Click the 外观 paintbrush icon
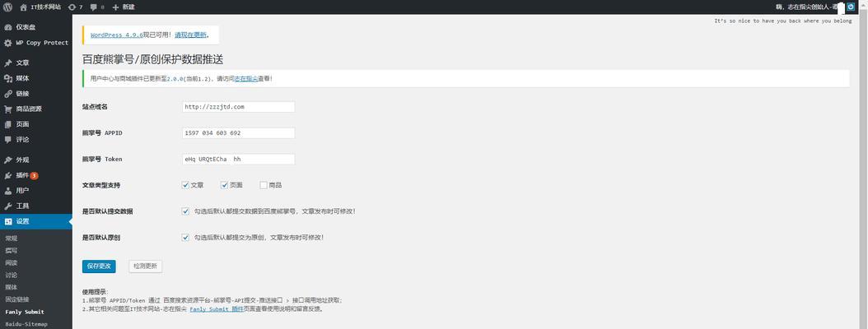The image size is (868, 329). [7, 160]
